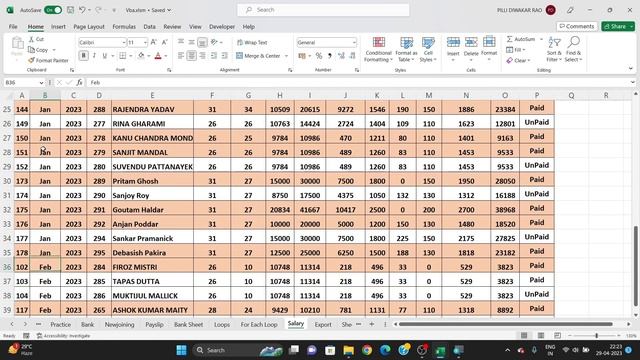640x360 pixels.
Task: Click the Copy icon
Action: [x=31, y=50]
